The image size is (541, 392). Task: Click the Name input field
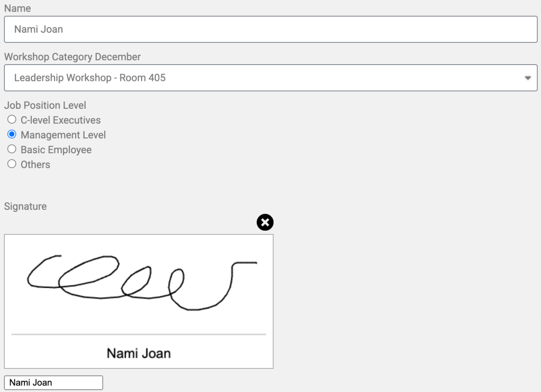click(x=270, y=30)
